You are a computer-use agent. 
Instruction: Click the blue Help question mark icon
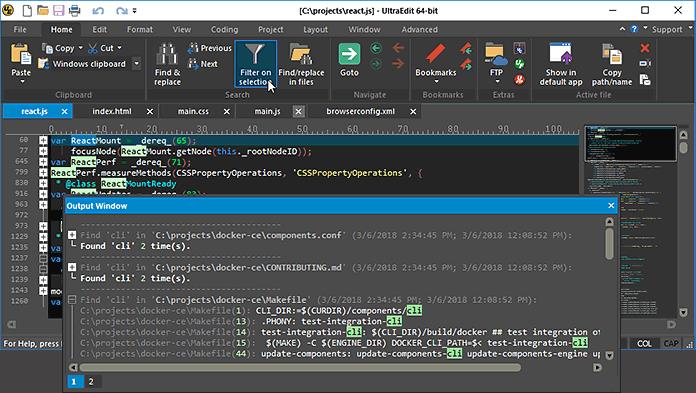click(634, 29)
